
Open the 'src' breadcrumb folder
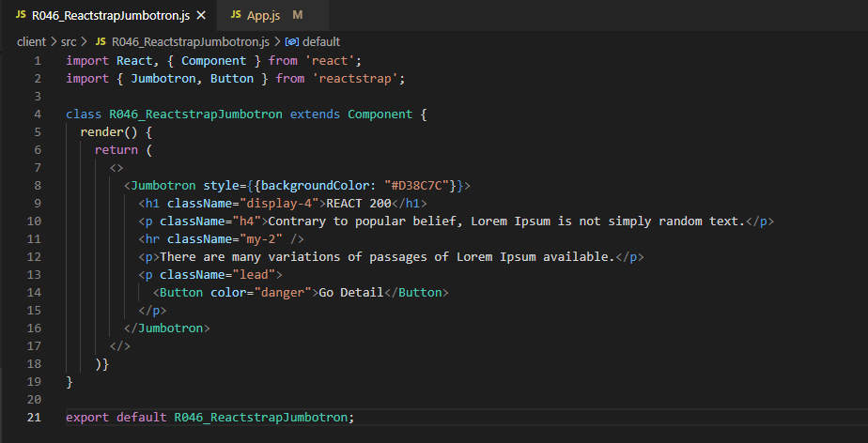click(69, 41)
